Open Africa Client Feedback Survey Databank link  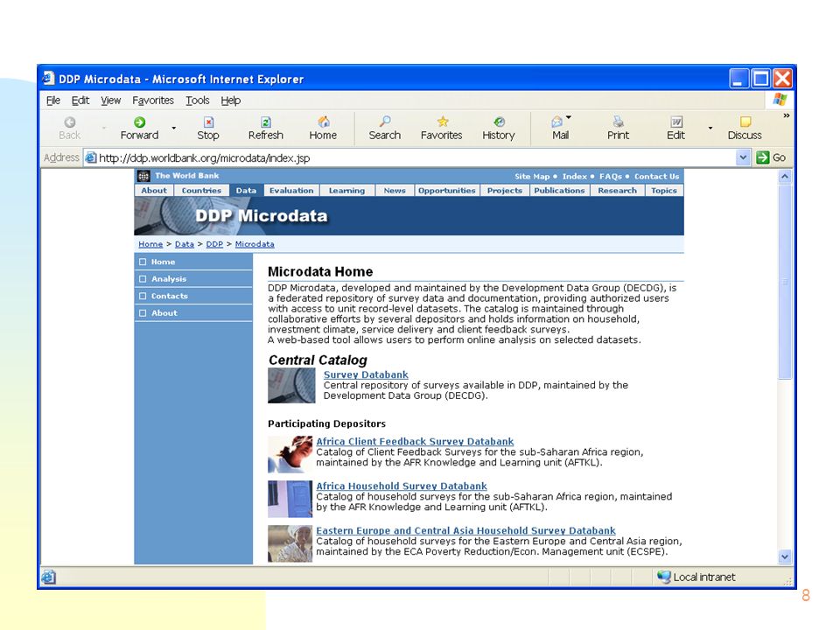coord(415,441)
